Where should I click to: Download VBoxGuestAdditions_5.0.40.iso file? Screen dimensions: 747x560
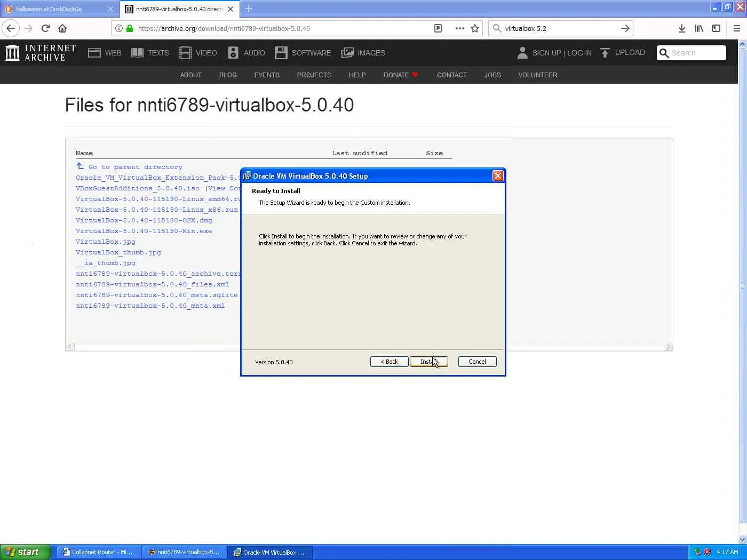click(x=138, y=188)
